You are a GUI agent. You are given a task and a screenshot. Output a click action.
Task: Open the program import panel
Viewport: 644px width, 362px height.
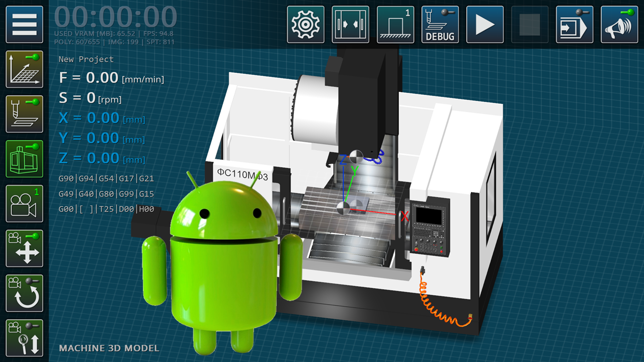tap(574, 24)
